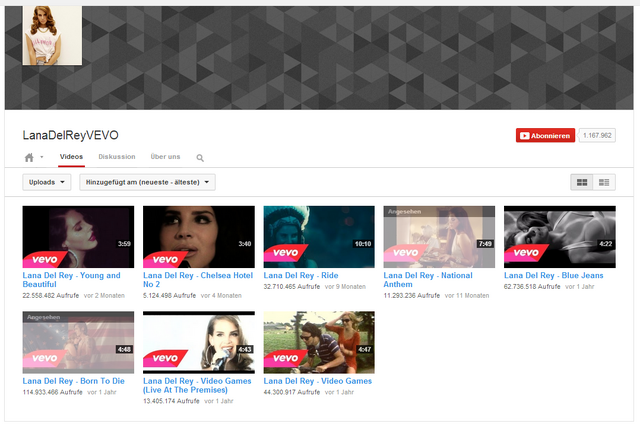The height and width of the screenshot is (427, 640).
Task: Play the Chelsea Hotel No 2 thumbnail
Action: tap(199, 237)
